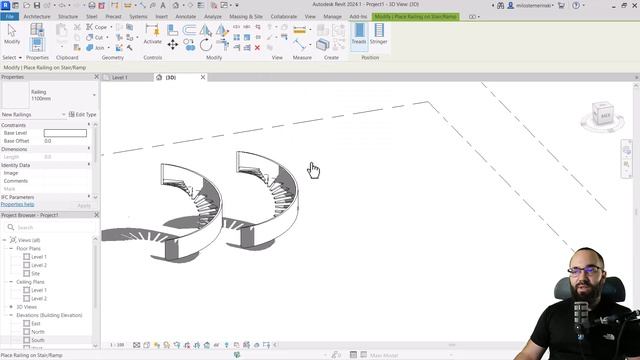Switch to the Manage ribbon tab
640x360 pixels.
332,16
